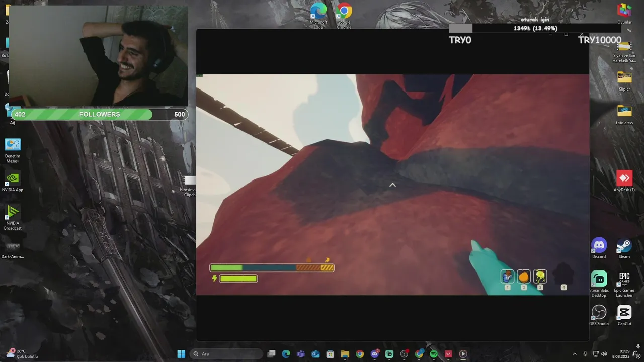Open the Oyunlar desktop folder
This screenshot has height=362, width=644.
(x=624, y=13)
